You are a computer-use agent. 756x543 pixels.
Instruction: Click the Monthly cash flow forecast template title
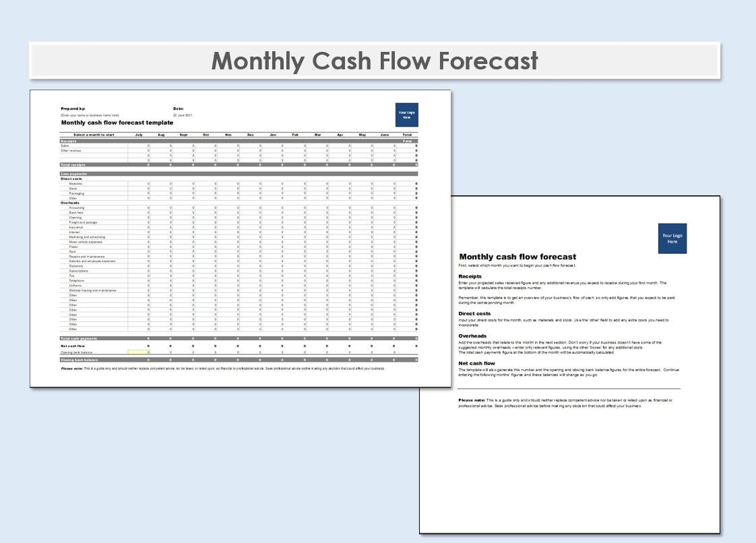tap(117, 123)
